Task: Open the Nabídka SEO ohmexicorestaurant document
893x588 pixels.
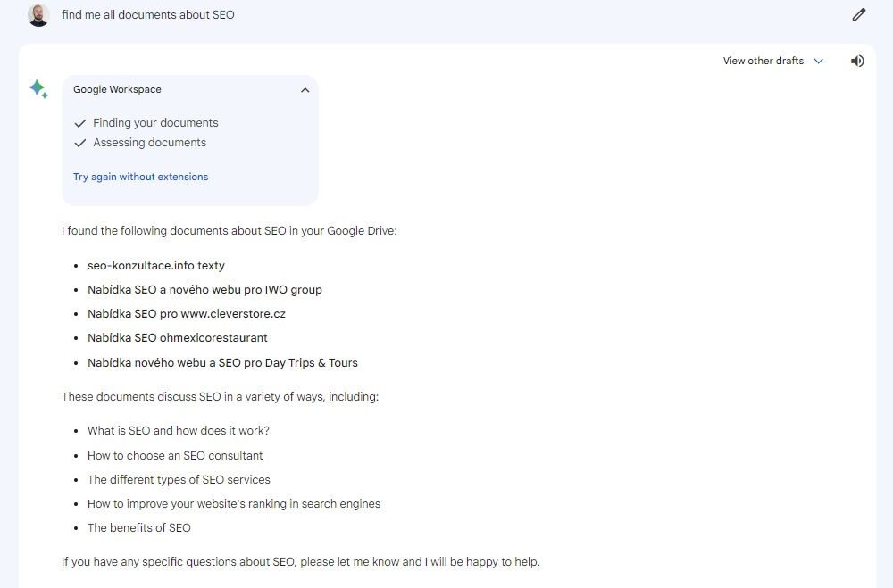Action: 177,338
